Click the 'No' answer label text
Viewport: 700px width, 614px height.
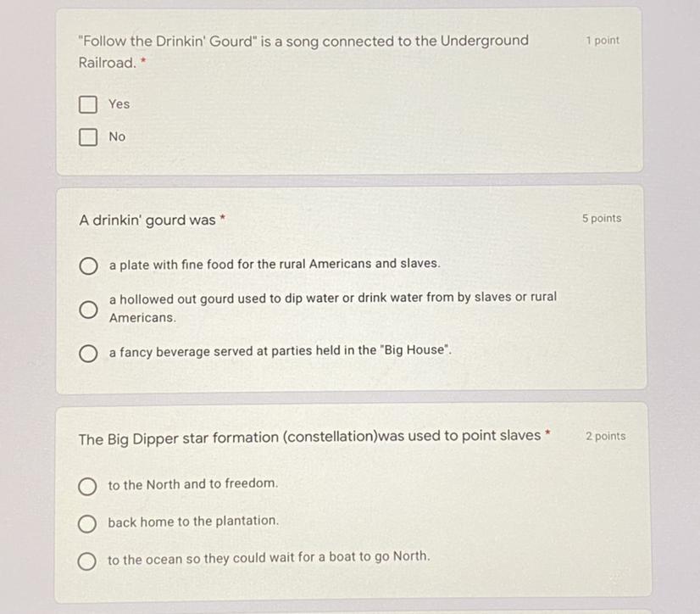pos(117,137)
